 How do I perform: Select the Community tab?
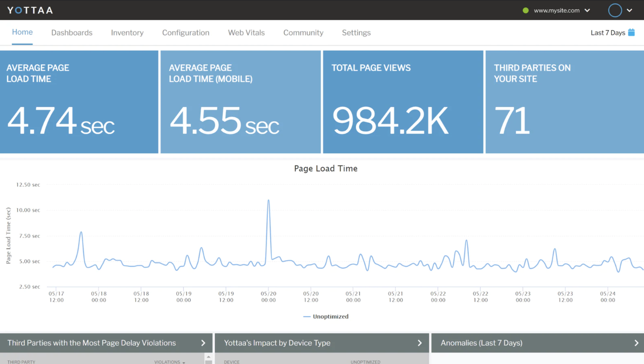(303, 33)
